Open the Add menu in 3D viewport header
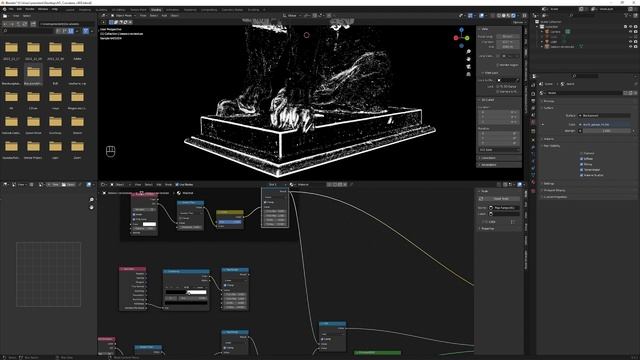This screenshot has height=360, width=640. click(164, 16)
